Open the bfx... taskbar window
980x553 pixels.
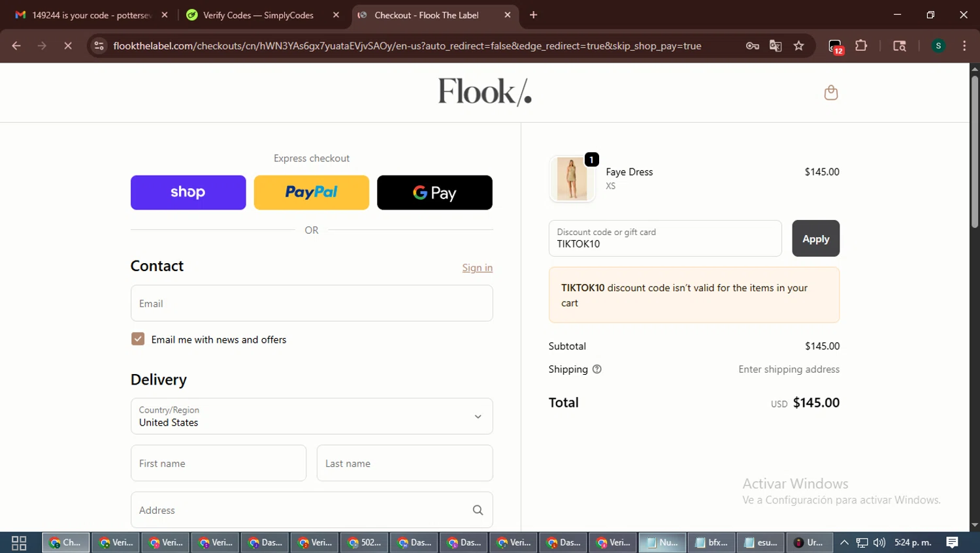tap(711, 543)
